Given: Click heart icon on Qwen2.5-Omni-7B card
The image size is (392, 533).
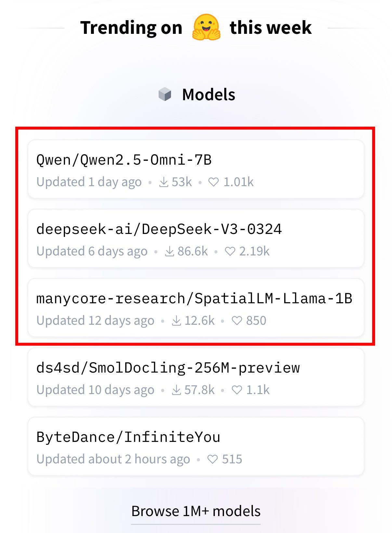Looking at the screenshot, I should click(214, 182).
